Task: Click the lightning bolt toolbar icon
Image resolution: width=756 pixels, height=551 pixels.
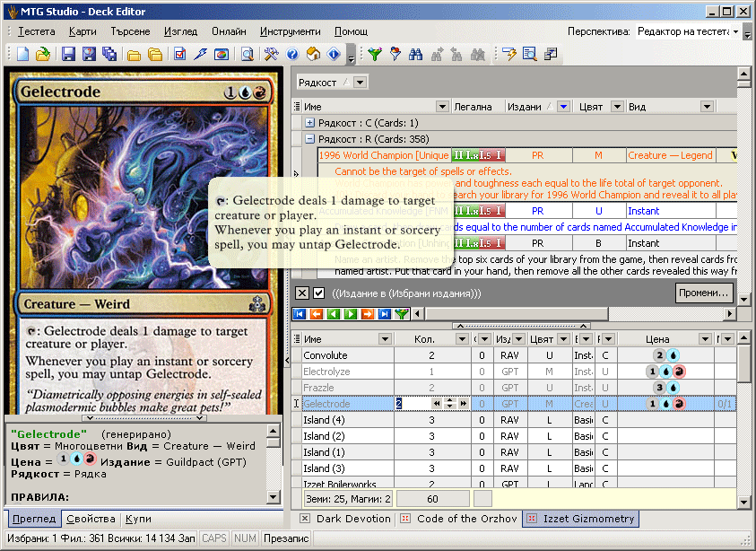Action: pyautogui.click(x=201, y=54)
